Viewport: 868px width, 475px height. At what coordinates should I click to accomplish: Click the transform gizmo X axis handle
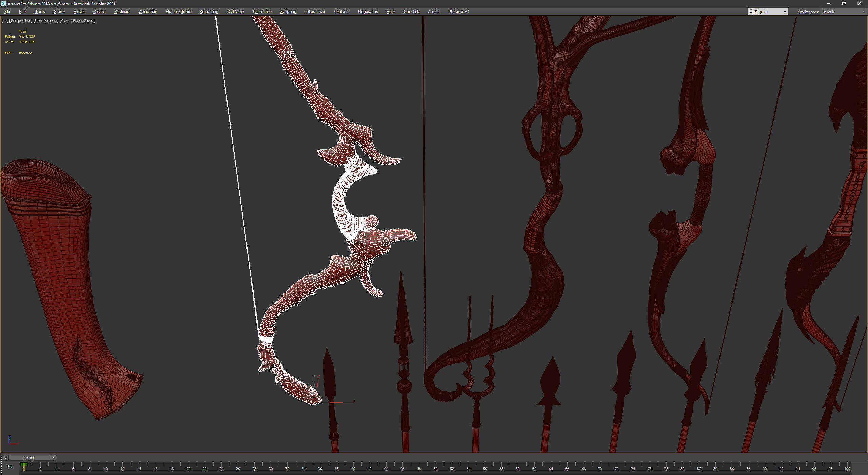coord(343,402)
